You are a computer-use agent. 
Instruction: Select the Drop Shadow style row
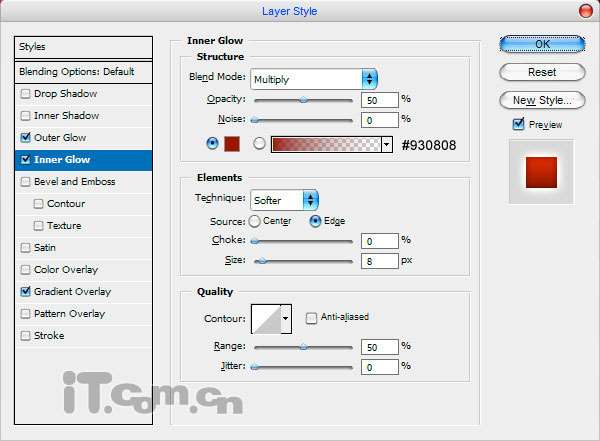coord(83,94)
